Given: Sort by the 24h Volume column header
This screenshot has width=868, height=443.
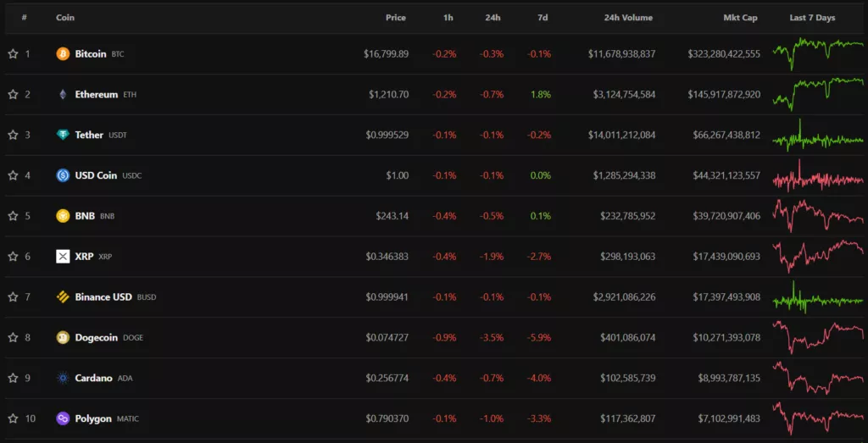Looking at the screenshot, I should 628,18.
